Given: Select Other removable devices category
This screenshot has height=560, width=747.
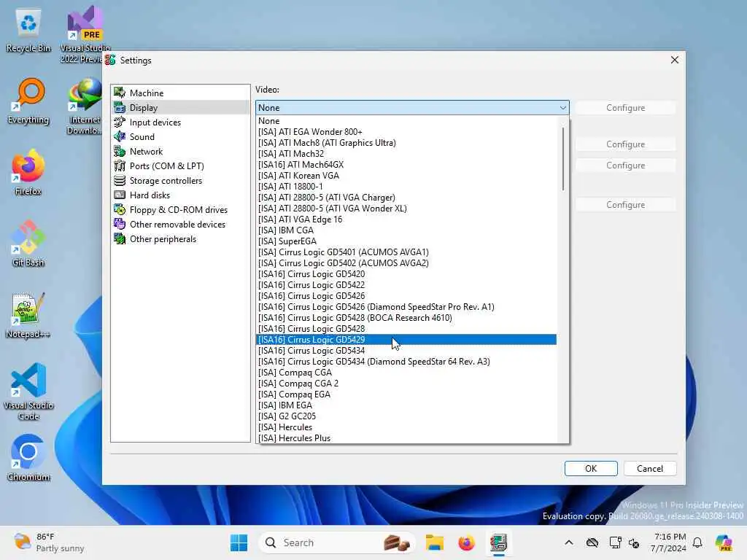Looking at the screenshot, I should coord(180,225).
